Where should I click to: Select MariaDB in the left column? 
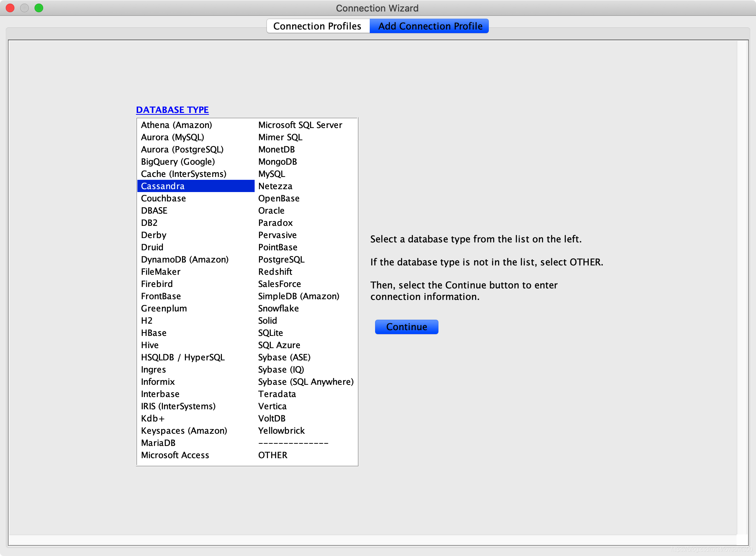(x=158, y=443)
